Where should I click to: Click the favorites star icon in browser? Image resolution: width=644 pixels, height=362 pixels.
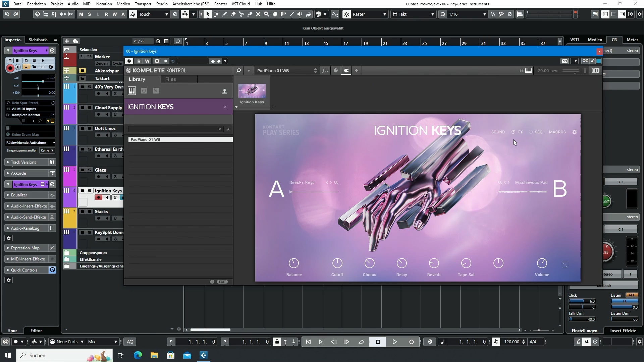click(x=228, y=129)
